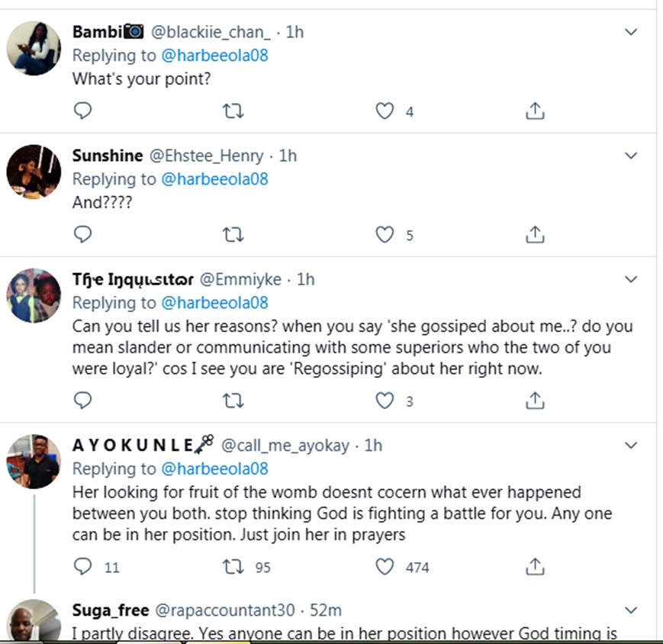Reply to Bambi's "What's your point?" tweet
This screenshot has width=663, height=644.
(x=82, y=111)
